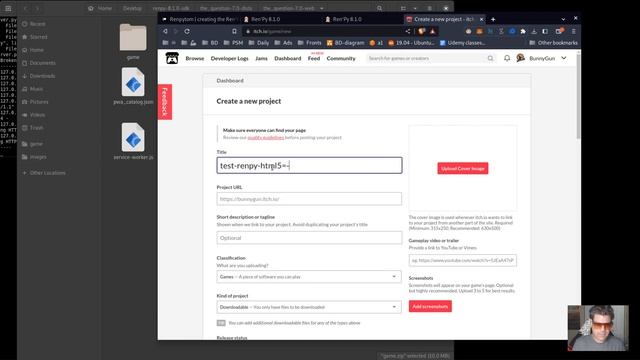Open the Fronts bookmarks folder

coord(309,43)
